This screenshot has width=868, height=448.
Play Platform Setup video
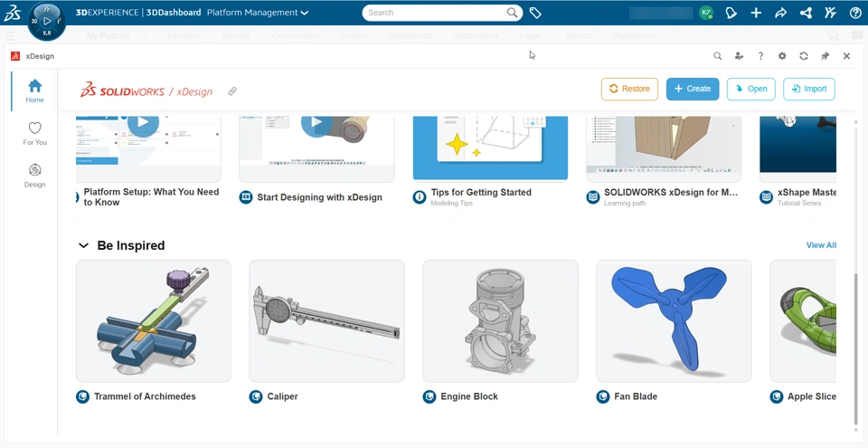tap(144, 122)
